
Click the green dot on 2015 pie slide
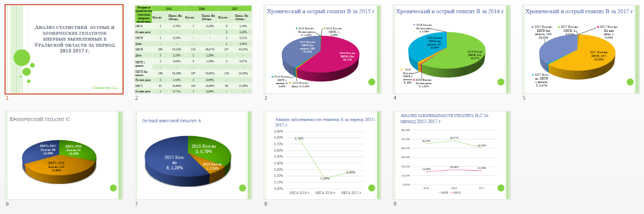(x=371, y=82)
